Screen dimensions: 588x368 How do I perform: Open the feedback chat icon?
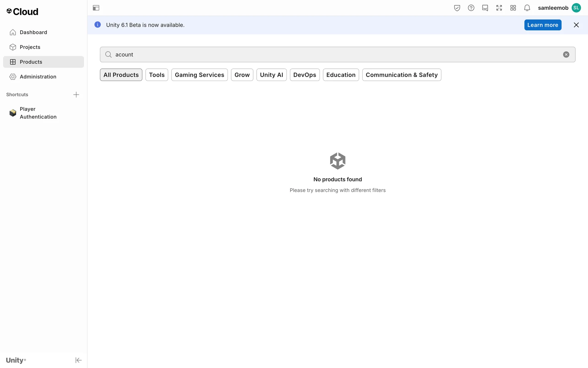pos(485,8)
